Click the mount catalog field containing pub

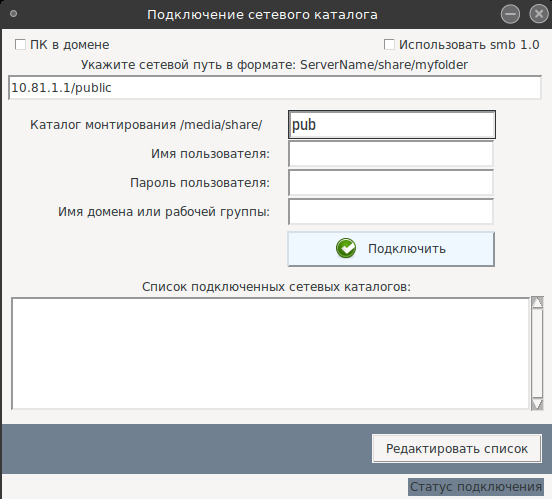click(x=392, y=125)
